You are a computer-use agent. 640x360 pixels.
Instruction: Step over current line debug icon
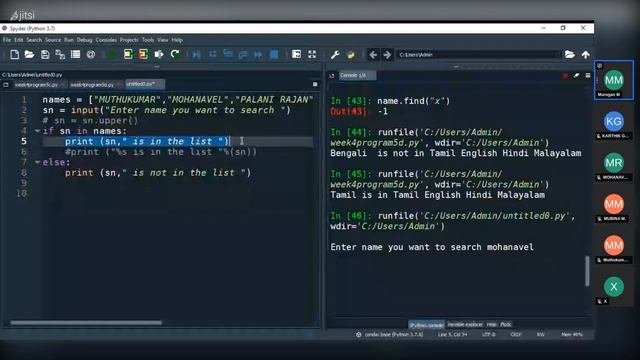(x=213, y=54)
